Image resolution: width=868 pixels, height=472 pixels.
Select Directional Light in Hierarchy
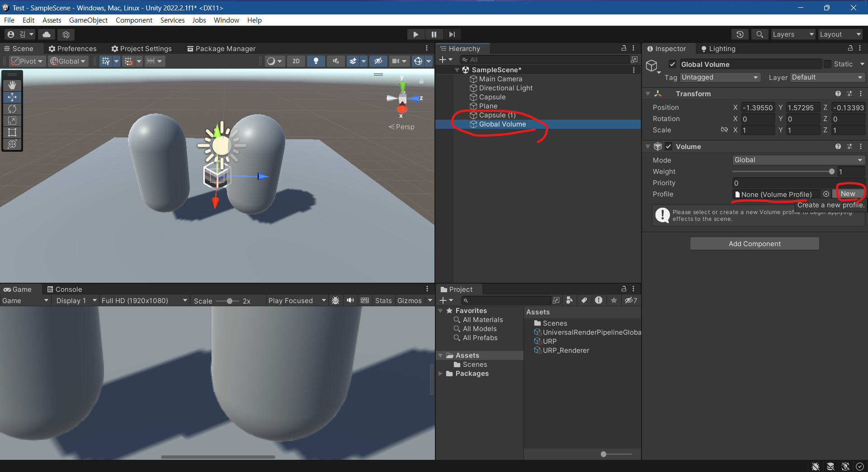click(505, 88)
